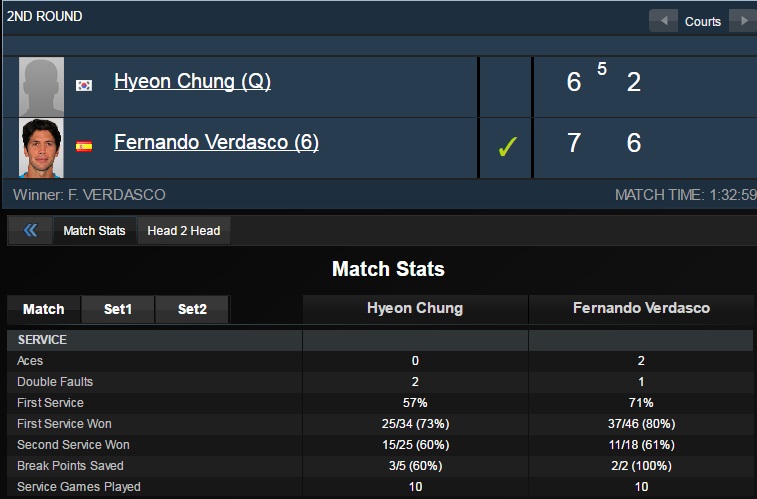Image resolution: width=757 pixels, height=499 pixels.
Task: Click the green winner checkmark
Action: 507,147
